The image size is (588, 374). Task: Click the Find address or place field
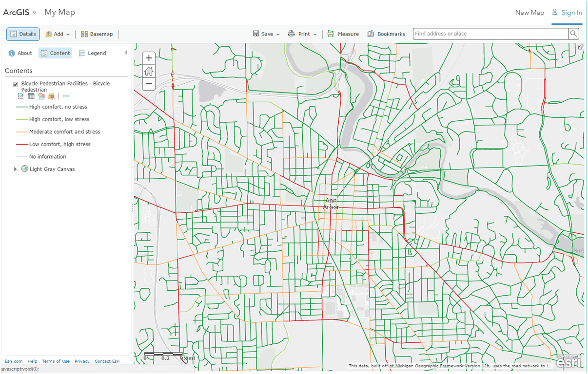tap(490, 34)
